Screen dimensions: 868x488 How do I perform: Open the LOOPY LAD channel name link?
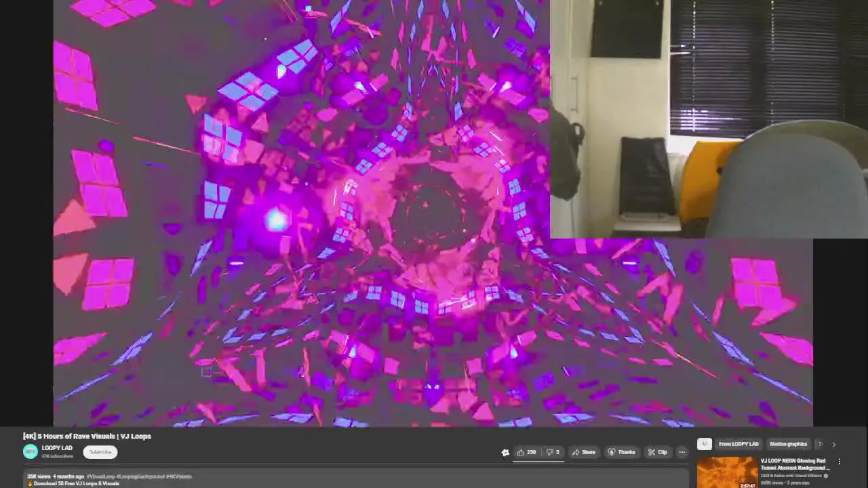57,448
